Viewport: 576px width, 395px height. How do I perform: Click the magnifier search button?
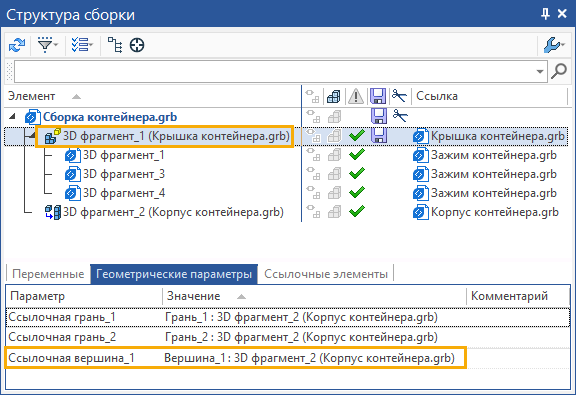559,71
